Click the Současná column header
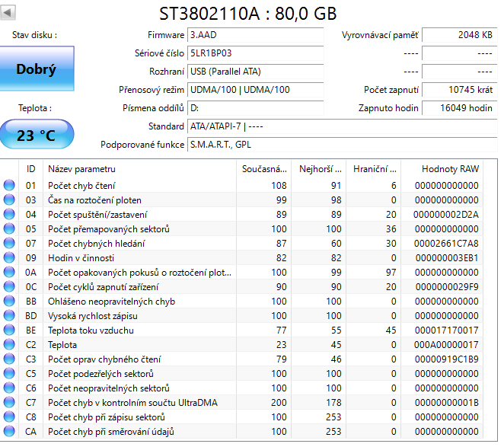The height and width of the screenshot is (447, 504). [264, 169]
